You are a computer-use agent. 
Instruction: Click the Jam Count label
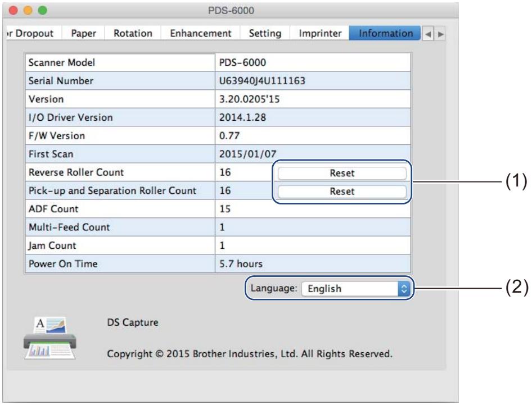tap(52, 245)
